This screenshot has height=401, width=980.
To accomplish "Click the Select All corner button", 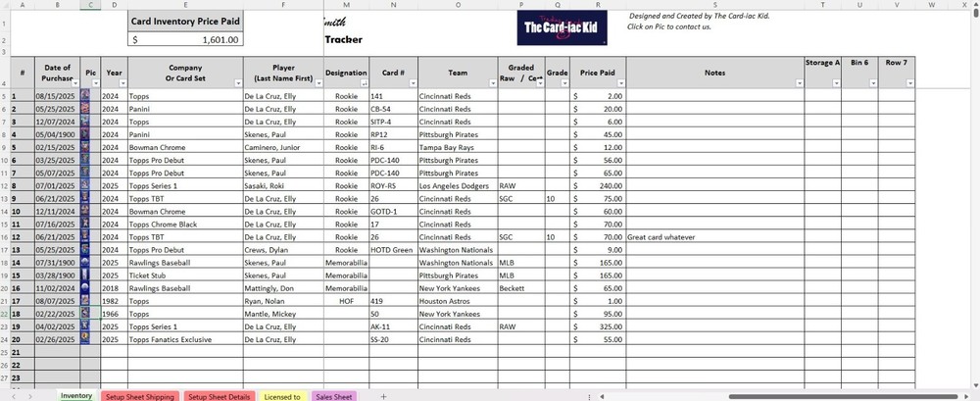I will click(x=5, y=4).
